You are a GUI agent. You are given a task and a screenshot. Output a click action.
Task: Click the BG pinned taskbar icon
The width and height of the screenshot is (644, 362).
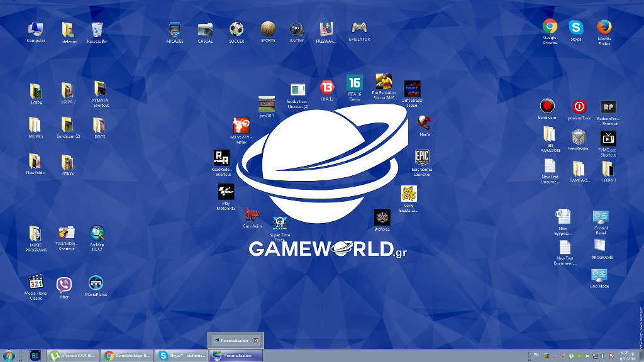coord(35,356)
